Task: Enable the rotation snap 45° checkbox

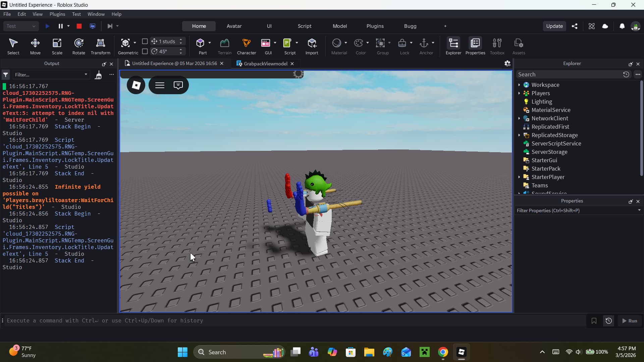Action: point(145,51)
